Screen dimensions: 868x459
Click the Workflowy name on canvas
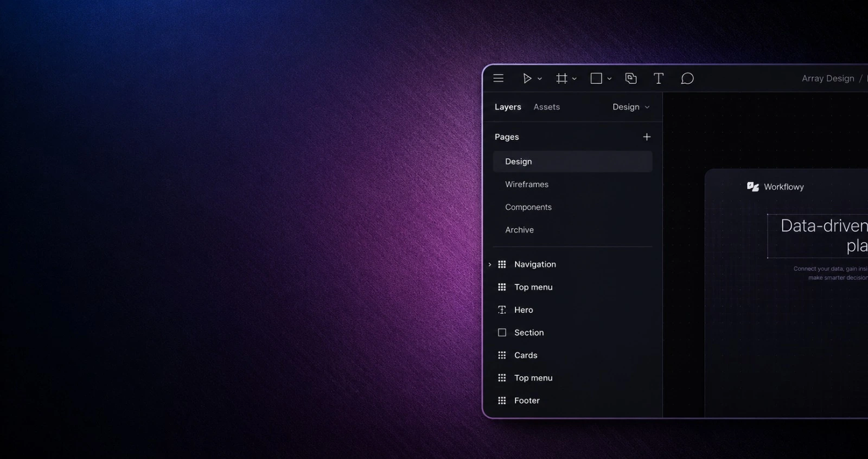pyautogui.click(x=784, y=187)
